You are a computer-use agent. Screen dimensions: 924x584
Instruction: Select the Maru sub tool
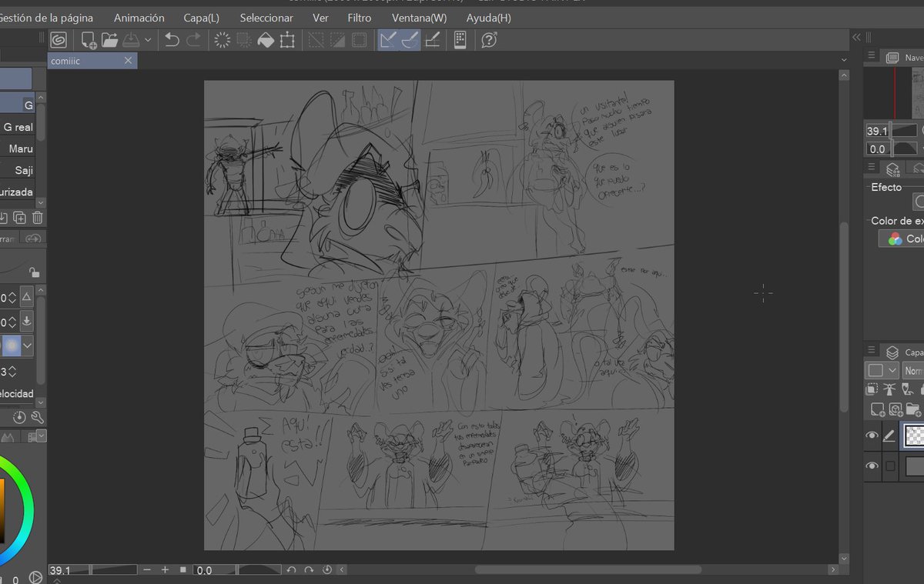pos(18,149)
